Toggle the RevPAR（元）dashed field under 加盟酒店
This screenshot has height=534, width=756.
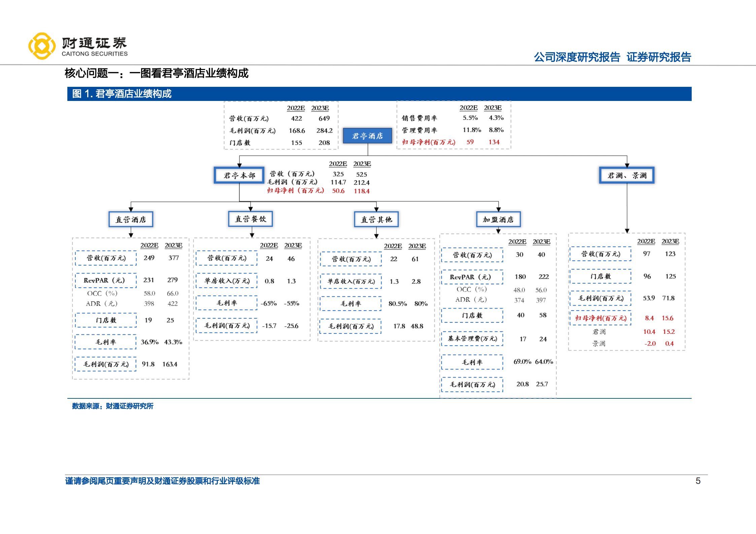click(x=472, y=277)
